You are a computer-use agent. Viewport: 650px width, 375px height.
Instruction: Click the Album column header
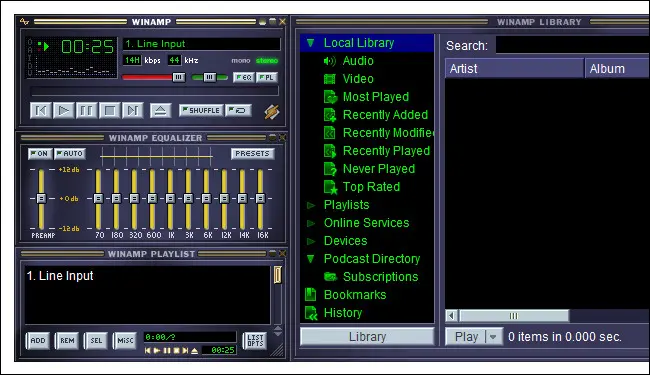click(617, 68)
